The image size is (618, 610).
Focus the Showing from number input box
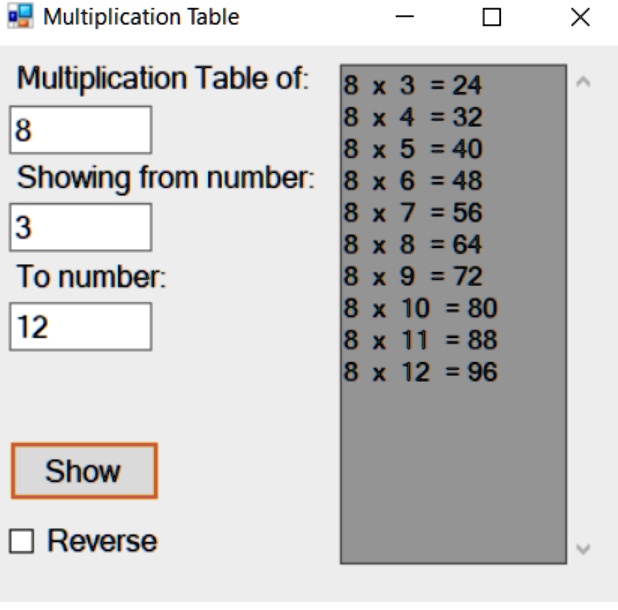pyautogui.click(x=80, y=227)
